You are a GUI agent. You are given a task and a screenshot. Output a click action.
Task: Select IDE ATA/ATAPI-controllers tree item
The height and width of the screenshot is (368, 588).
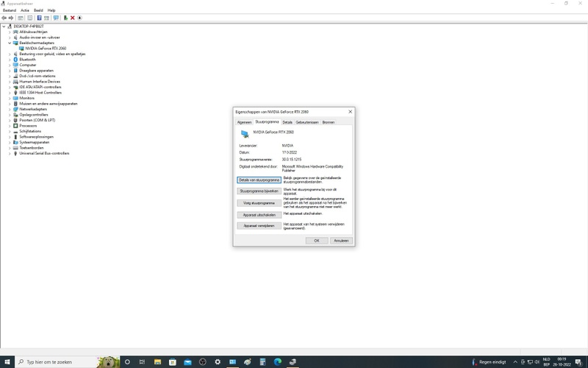pos(40,87)
